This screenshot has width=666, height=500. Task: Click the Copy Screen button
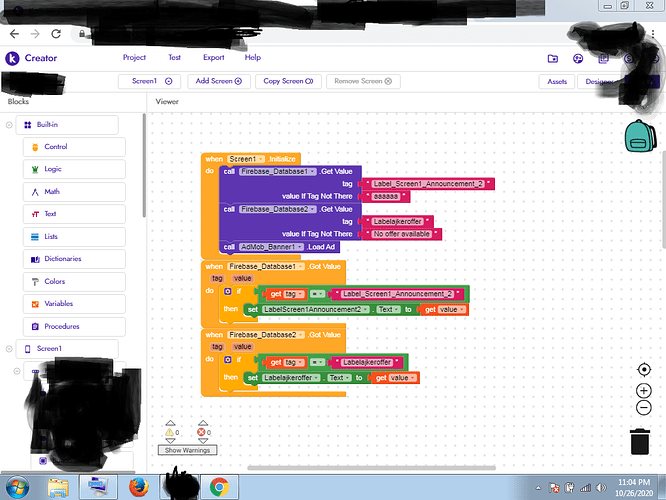coord(288,81)
